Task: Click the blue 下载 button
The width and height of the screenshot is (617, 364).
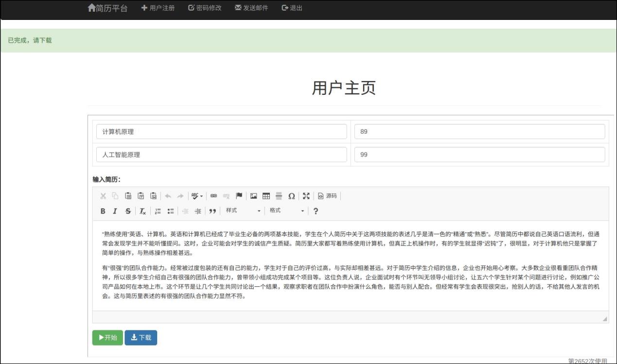Action: [141, 338]
